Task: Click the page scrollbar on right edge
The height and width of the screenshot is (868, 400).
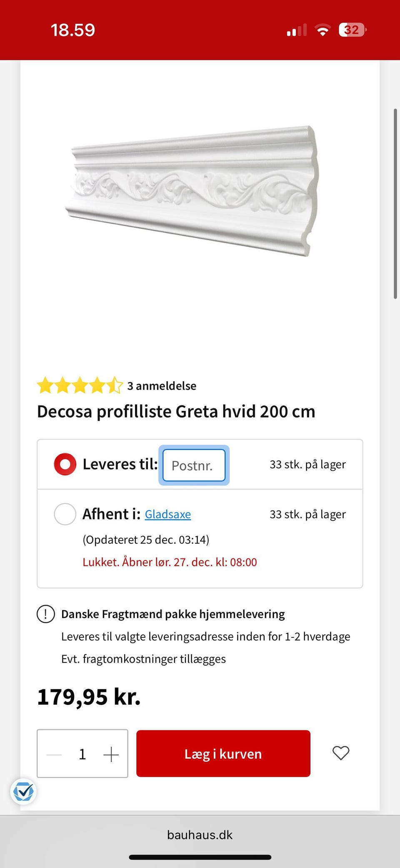Action: coord(395,204)
